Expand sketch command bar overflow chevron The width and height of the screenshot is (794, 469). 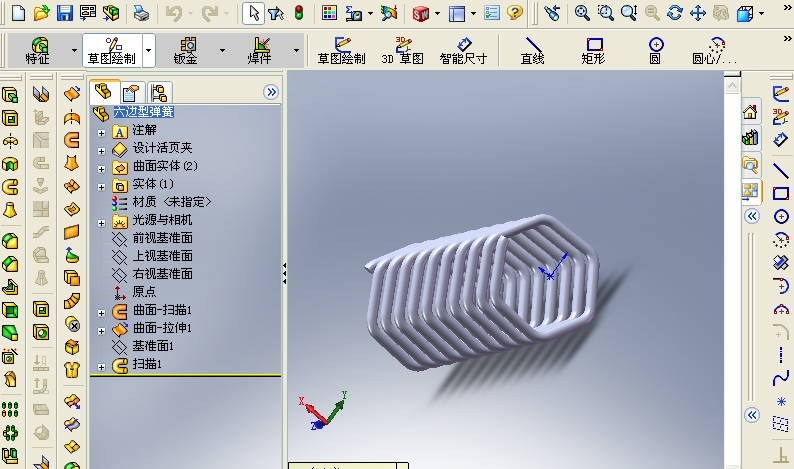[787, 38]
